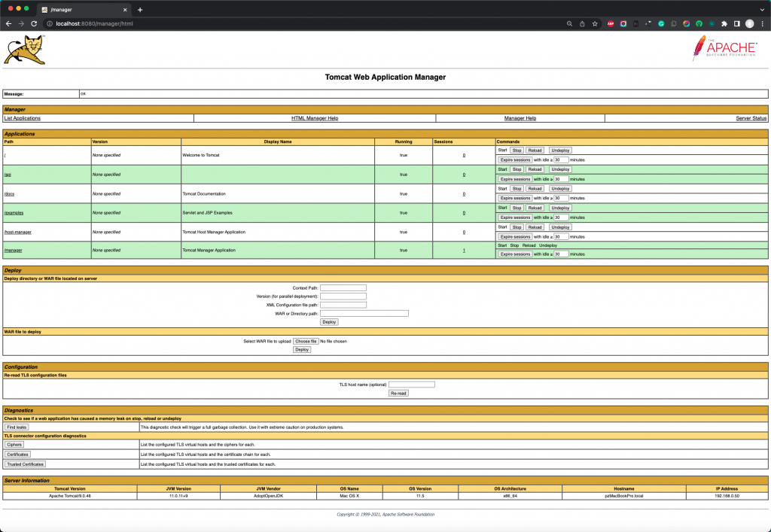The height and width of the screenshot is (532, 771).
Task: Click the TLS host name input field
Action: 412,385
